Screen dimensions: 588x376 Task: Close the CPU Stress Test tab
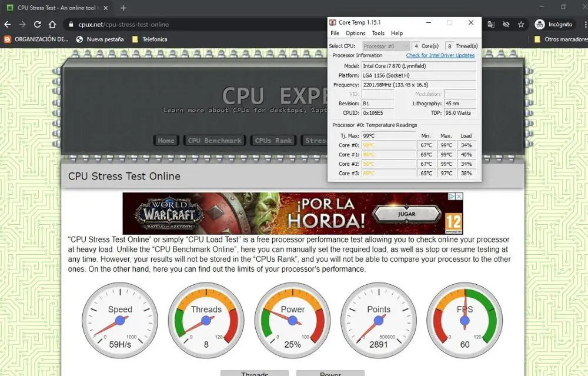106,8
